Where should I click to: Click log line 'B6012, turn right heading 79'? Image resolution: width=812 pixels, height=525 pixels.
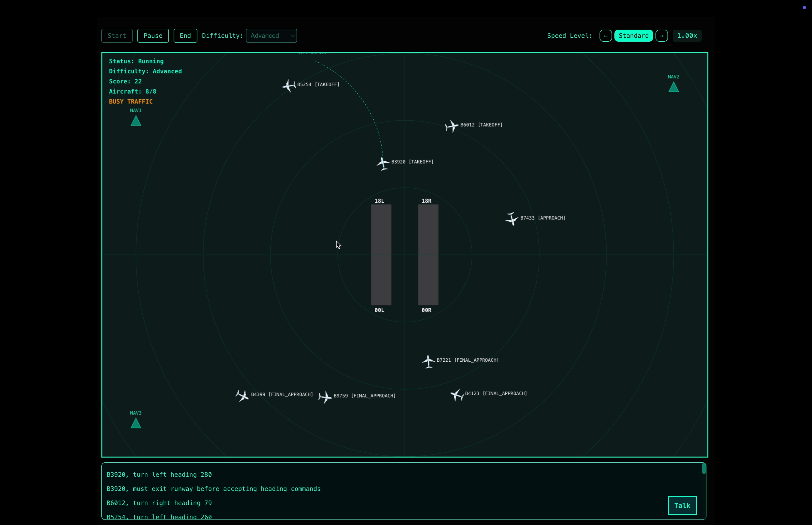coord(159,503)
